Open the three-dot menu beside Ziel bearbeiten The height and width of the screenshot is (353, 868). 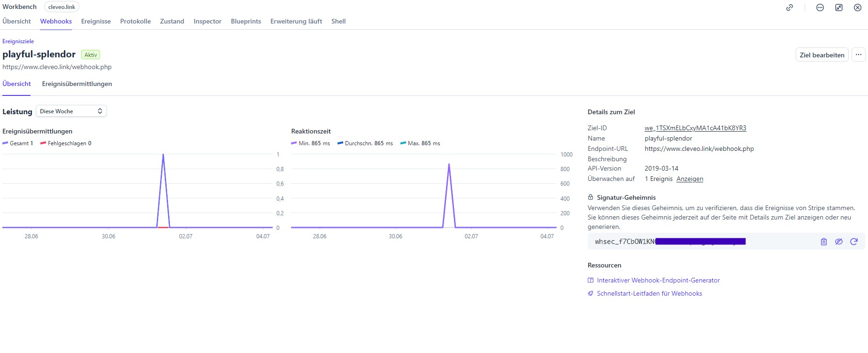click(859, 55)
